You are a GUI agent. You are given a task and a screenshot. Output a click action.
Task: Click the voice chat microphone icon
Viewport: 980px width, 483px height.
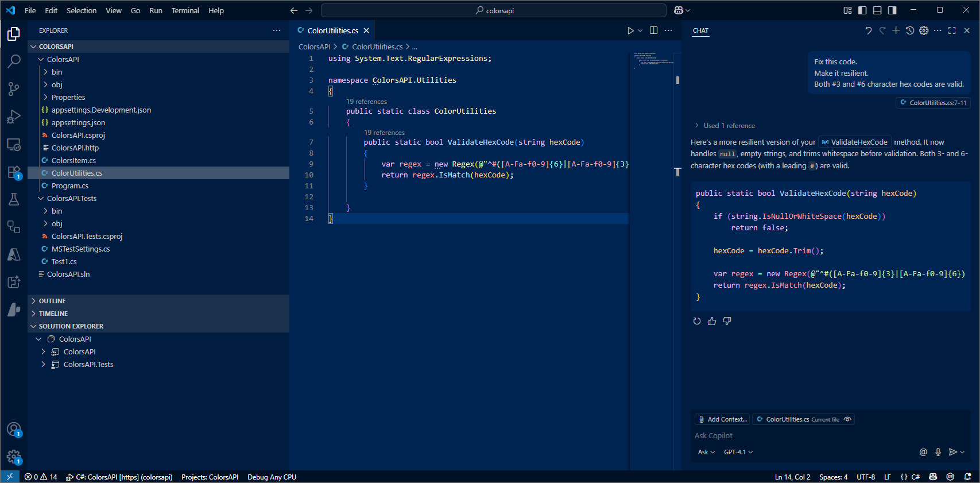938,452
